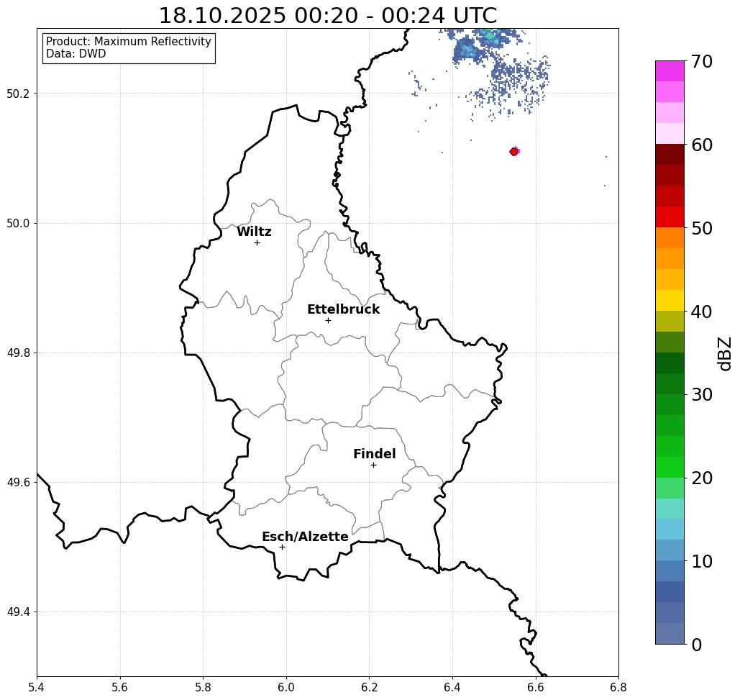Click the Findel station label

(374, 454)
